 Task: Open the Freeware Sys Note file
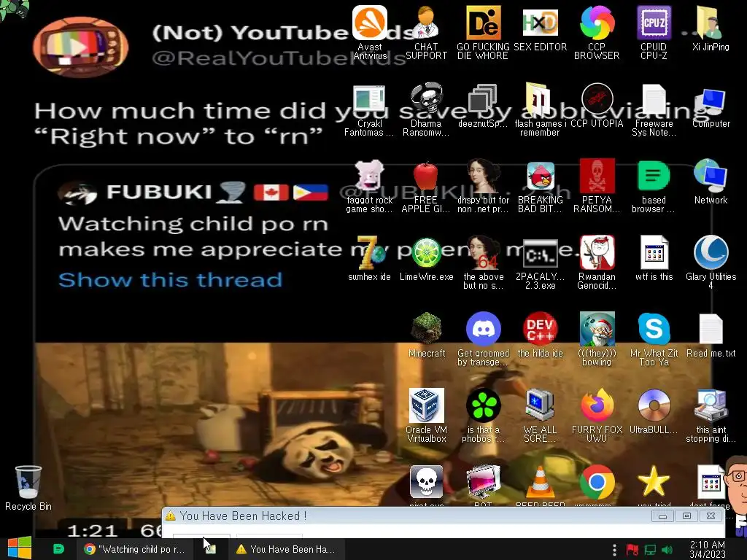pos(654,111)
